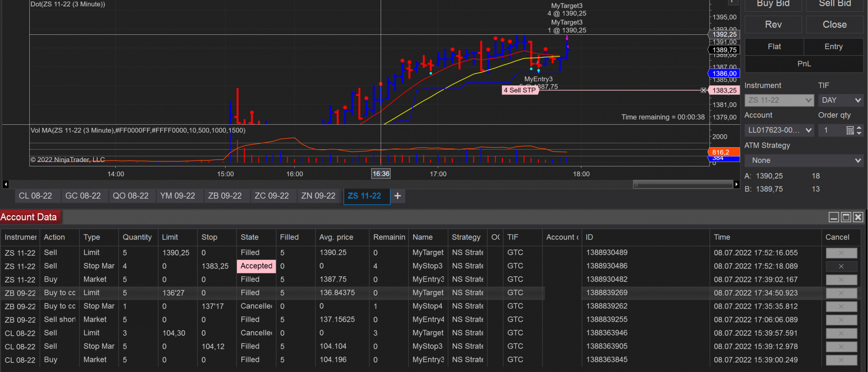Click cancel X for order ID 1388363905

click(841, 347)
